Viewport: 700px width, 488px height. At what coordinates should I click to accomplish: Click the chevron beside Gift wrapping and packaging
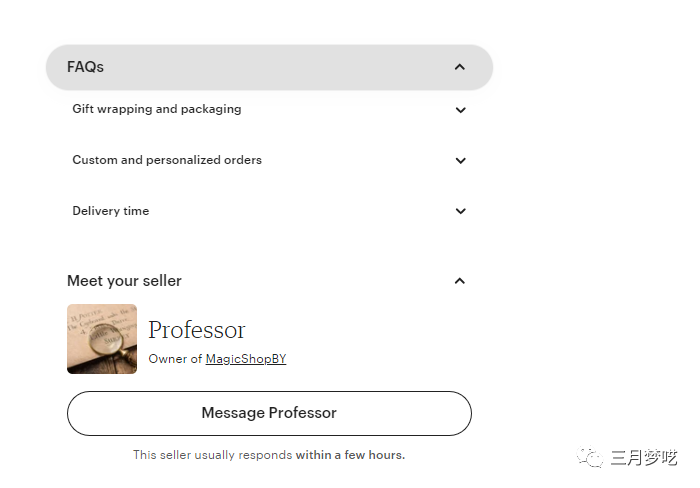[x=460, y=110]
